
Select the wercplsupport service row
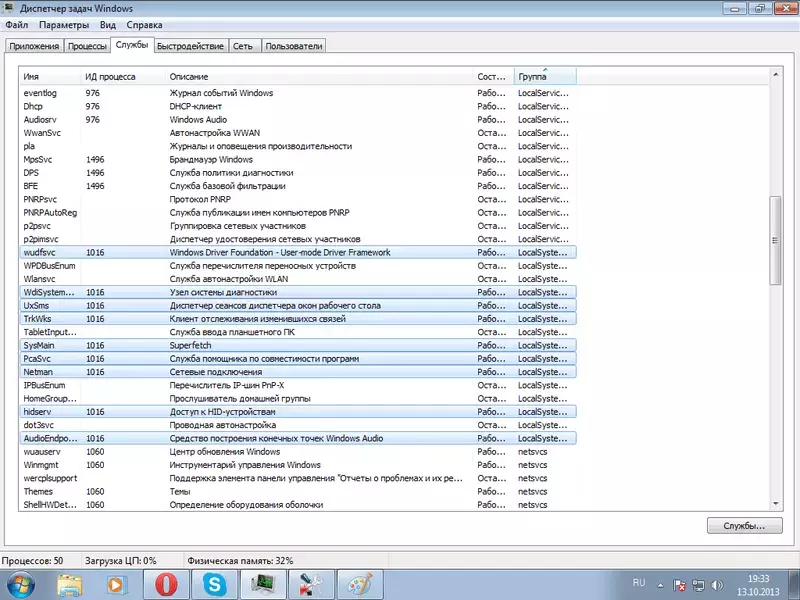click(298, 478)
